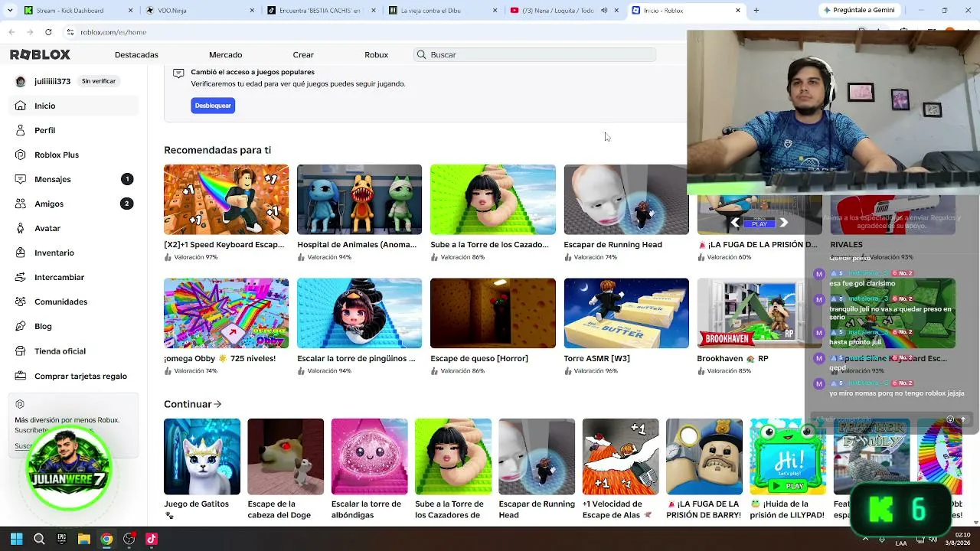Image resolution: width=980 pixels, height=551 pixels.
Task: Launch Epic Games from the taskbar
Action: (61, 539)
